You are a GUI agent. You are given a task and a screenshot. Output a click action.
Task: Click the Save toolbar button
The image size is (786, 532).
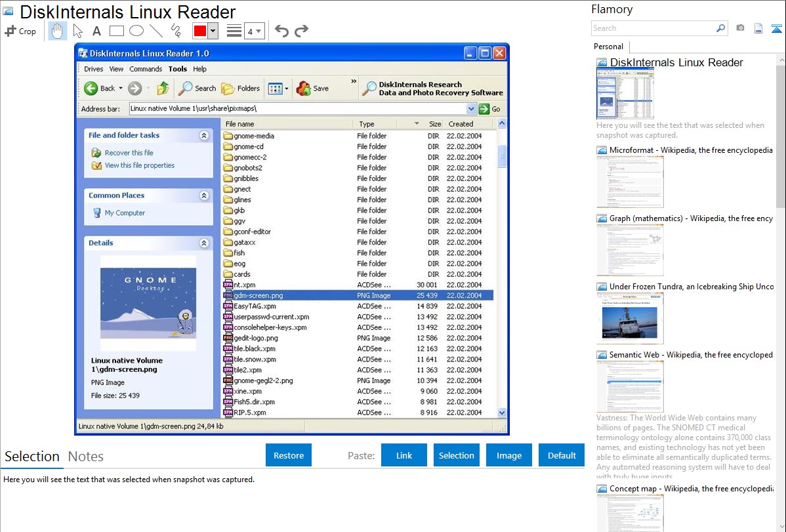pyautogui.click(x=312, y=89)
